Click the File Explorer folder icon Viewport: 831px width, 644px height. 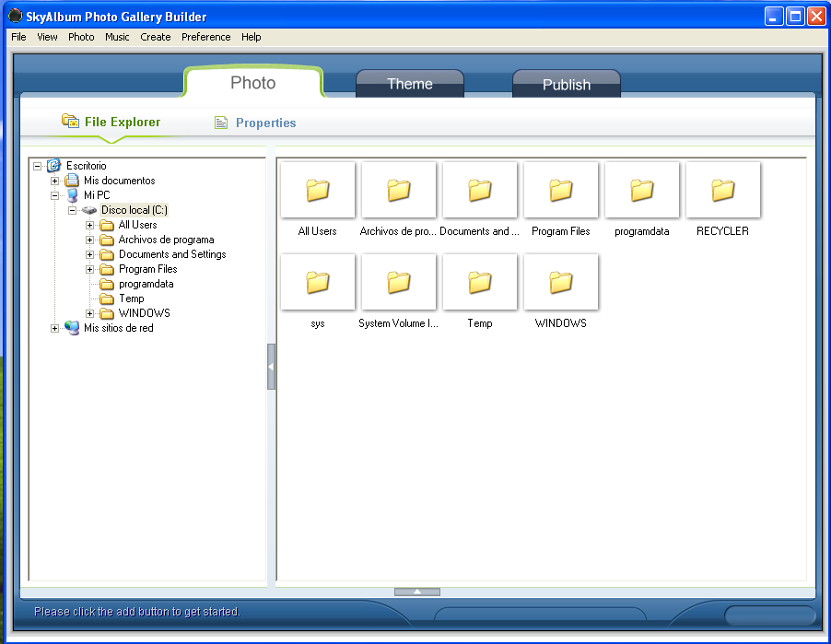[x=70, y=121]
